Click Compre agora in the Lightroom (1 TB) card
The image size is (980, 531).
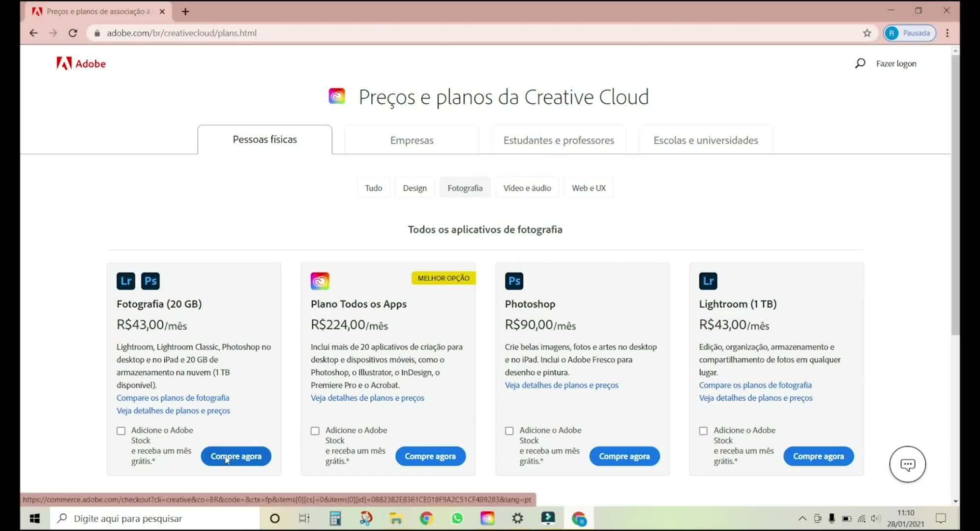(x=819, y=456)
